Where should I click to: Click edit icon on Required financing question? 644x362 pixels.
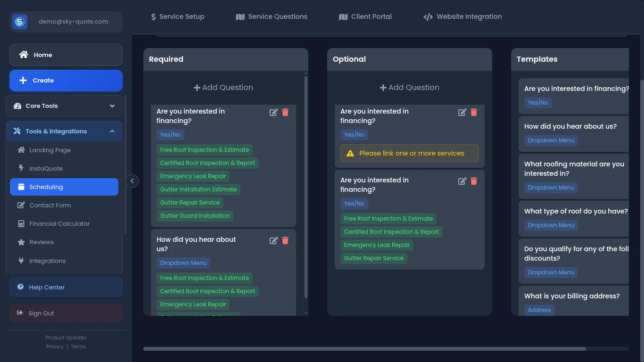[x=273, y=112]
